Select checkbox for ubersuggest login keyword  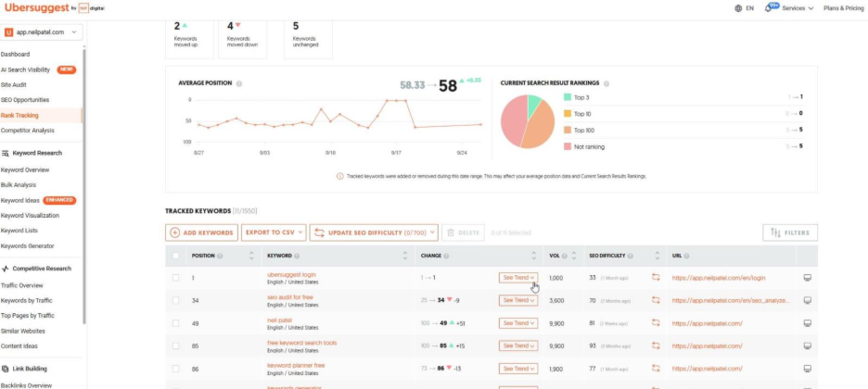pyautogui.click(x=175, y=278)
